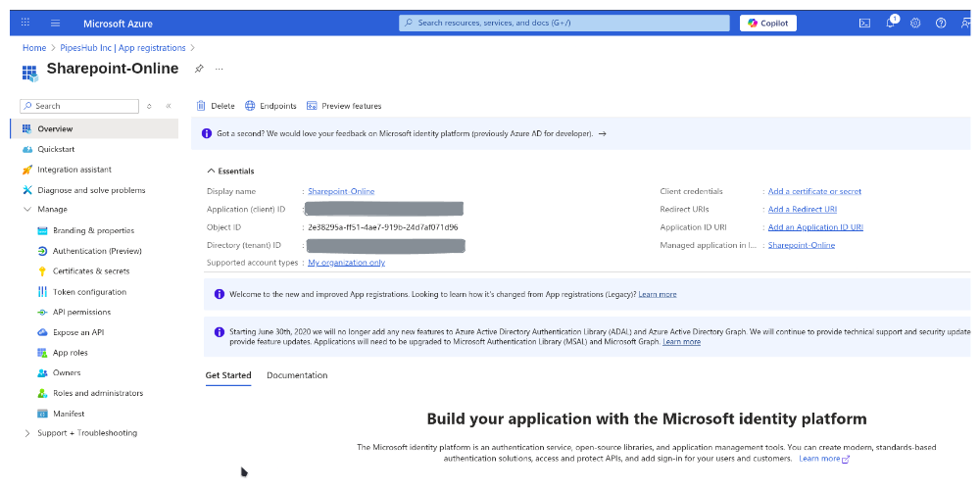Open the Sharepoint-Online display name link
980x491 pixels.
pyautogui.click(x=341, y=191)
